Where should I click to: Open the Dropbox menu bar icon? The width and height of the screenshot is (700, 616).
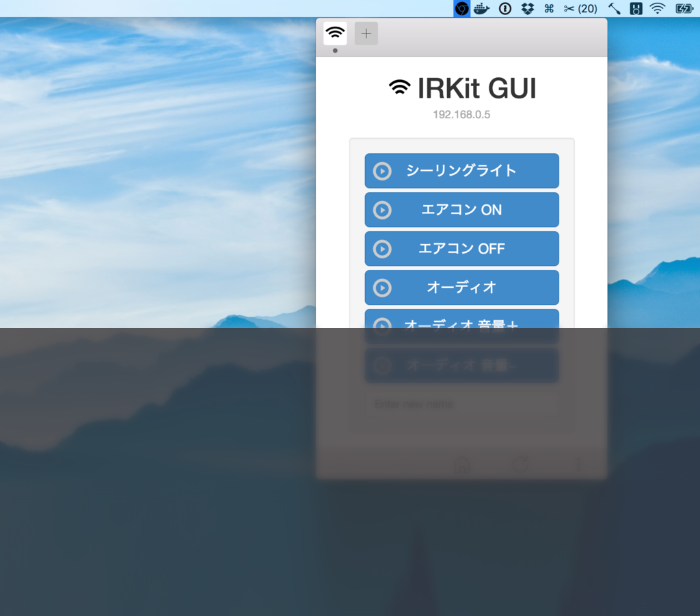(527, 8)
